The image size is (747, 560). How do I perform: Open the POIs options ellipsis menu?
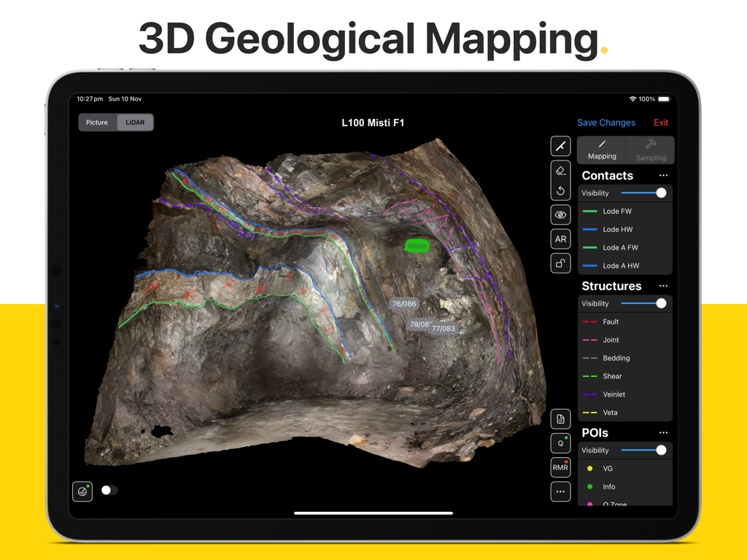tap(664, 432)
